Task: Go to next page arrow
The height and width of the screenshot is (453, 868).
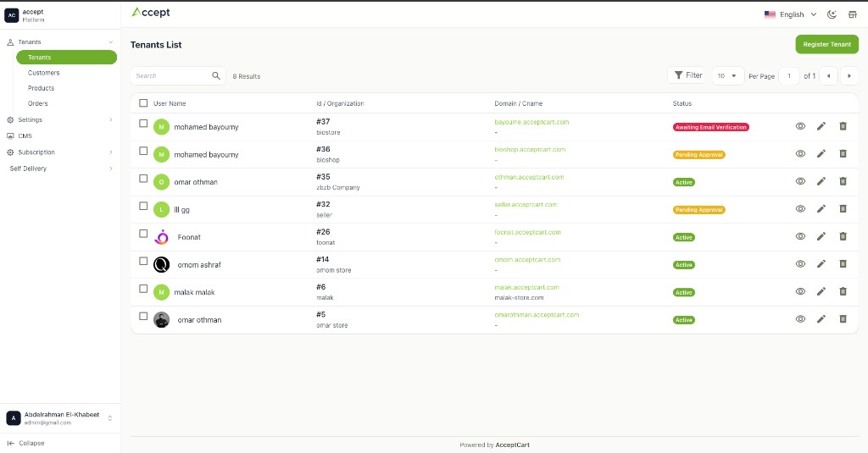Action: 849,75
